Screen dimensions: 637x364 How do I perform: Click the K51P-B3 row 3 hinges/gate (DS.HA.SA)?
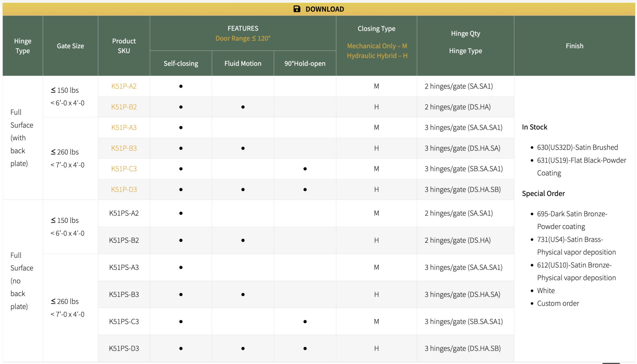[x=462, y=148]
